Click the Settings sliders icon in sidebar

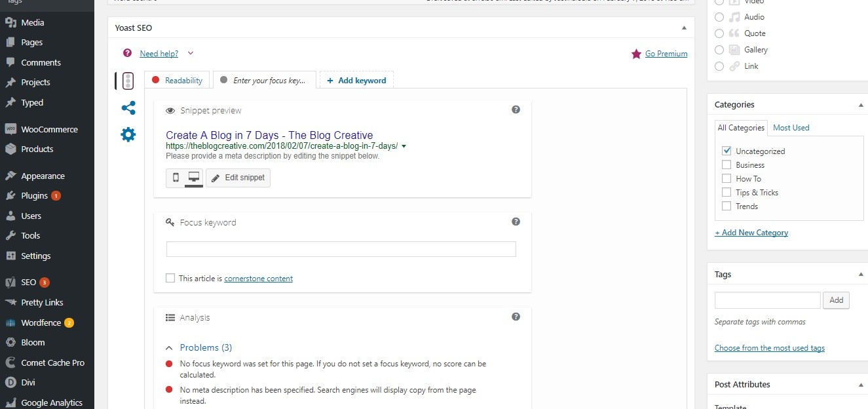click(10, 256)
